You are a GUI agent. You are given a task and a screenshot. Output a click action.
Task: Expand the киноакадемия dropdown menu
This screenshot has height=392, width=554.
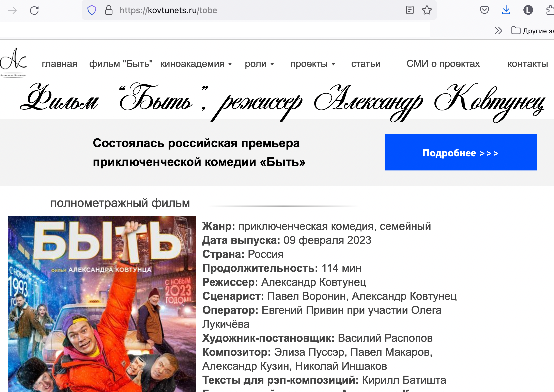pos(196,64)
